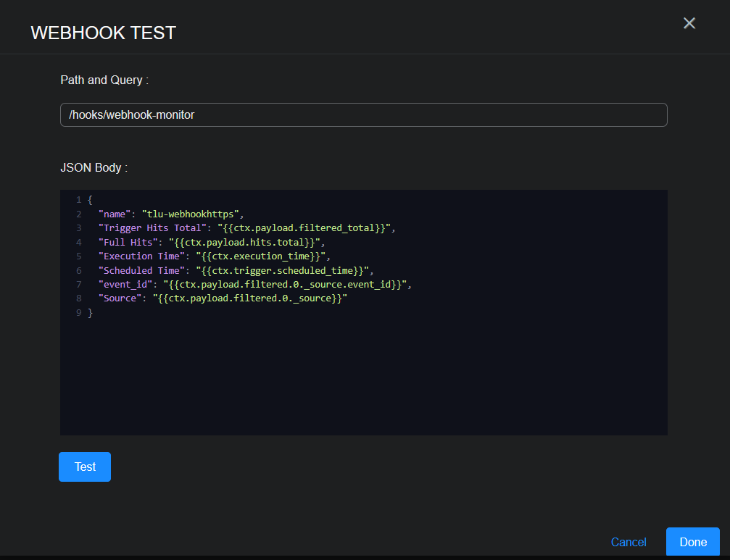Cancel the webhook test dialog

point(629,542)
